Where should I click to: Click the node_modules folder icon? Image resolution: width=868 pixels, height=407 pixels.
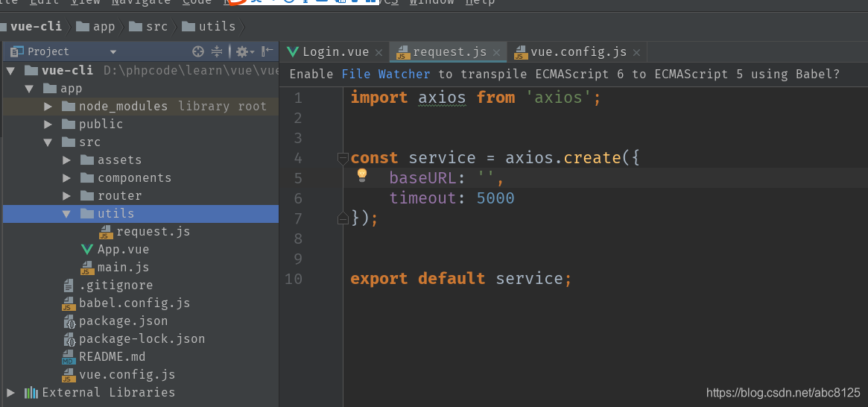coord(68,107)
